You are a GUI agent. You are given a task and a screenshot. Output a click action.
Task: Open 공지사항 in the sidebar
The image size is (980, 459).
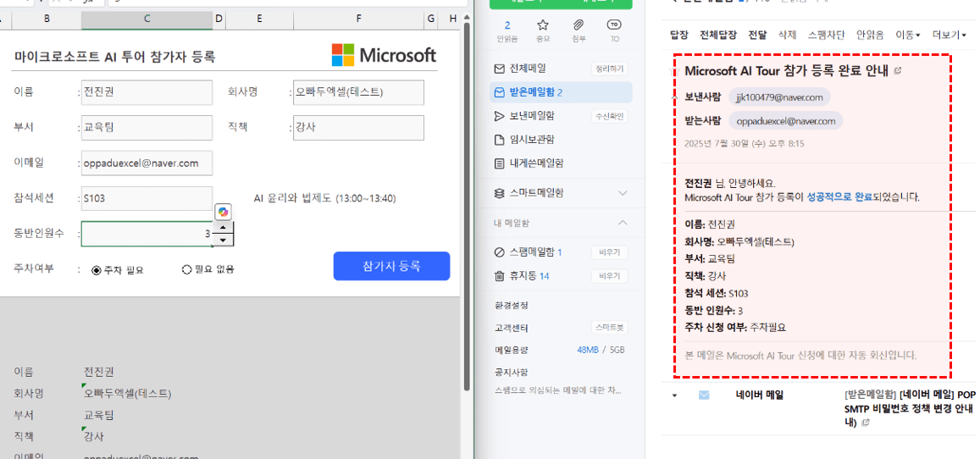[512, 372]
